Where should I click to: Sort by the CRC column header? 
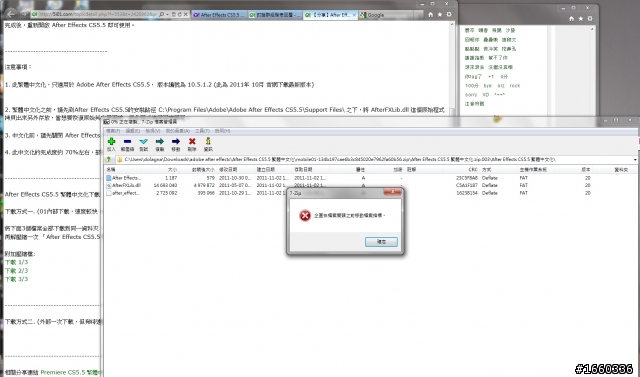tap(461, 169)
